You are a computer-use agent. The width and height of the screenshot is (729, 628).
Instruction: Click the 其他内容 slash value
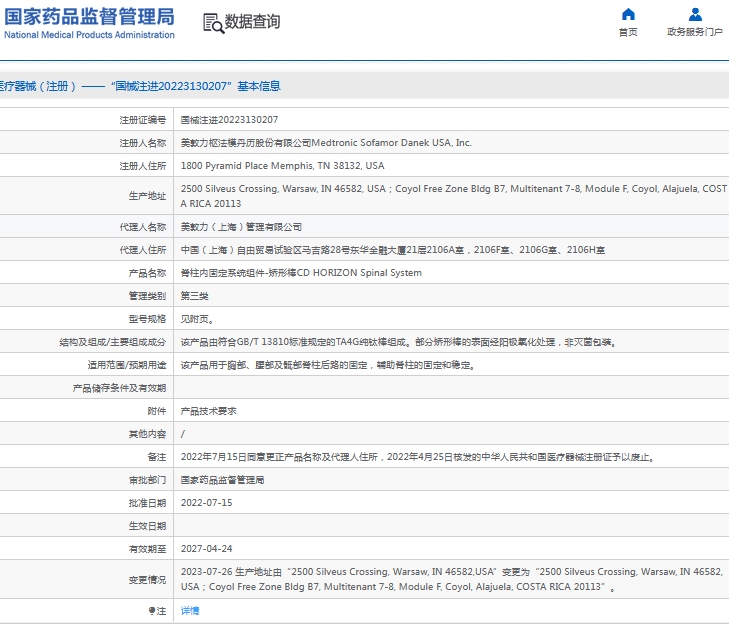[183, 434]
